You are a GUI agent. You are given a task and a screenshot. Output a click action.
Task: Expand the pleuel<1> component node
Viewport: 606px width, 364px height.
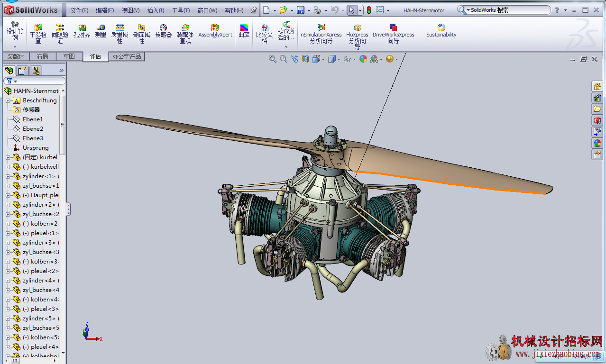[x=8, y=233]
